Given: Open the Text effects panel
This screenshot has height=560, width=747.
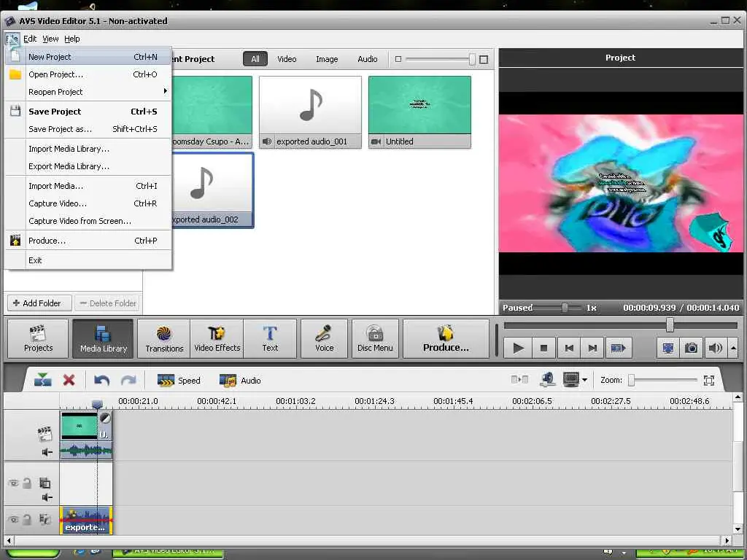Looking at the screenshot, I should (270, 338).
